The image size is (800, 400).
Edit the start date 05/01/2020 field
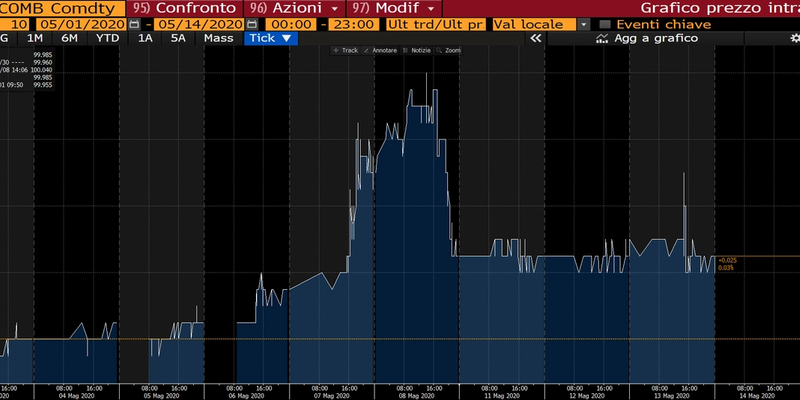click(82, 24)
